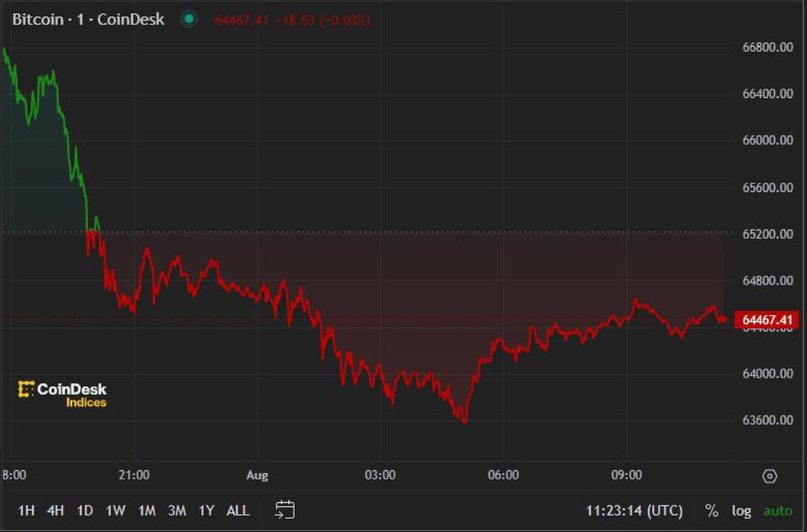The image size is (807, 532).
Task: Select the 1H time range
Action: coord(26,511)
